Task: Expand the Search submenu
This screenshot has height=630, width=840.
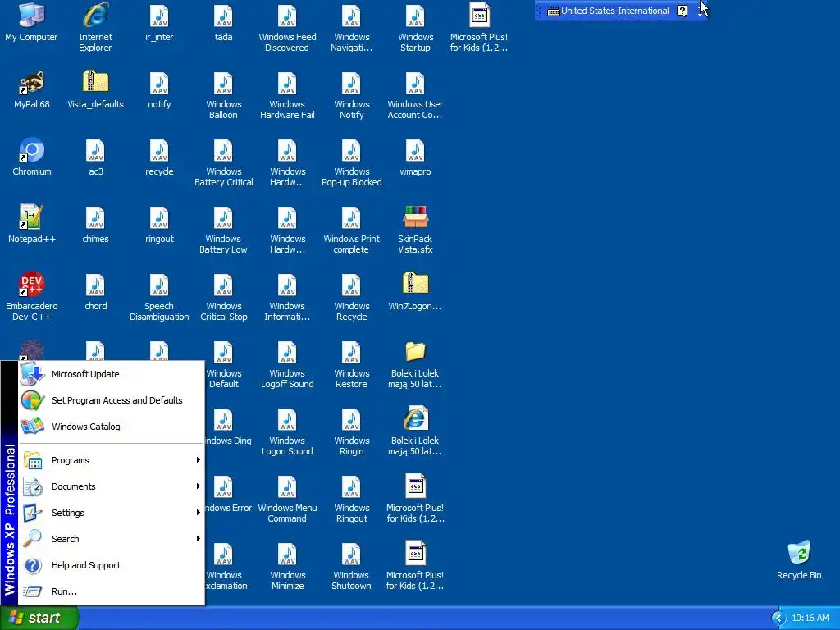Action: pyautogui.click(x=112, y=539)
